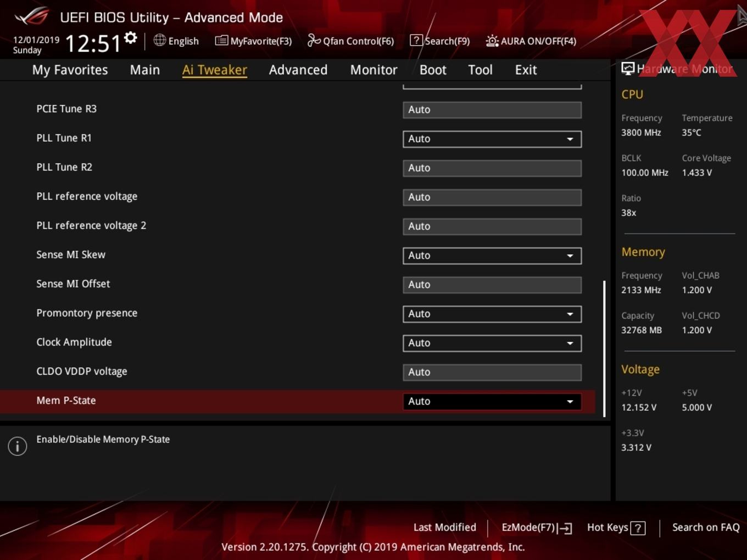Click the CPU temperature 35°C value
The image size is (747, 560).
(692, 133)
